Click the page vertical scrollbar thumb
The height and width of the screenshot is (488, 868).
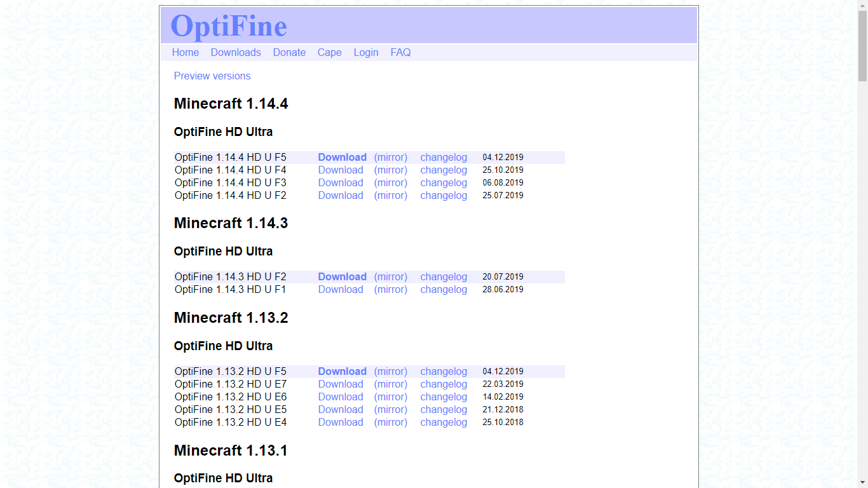862,46
